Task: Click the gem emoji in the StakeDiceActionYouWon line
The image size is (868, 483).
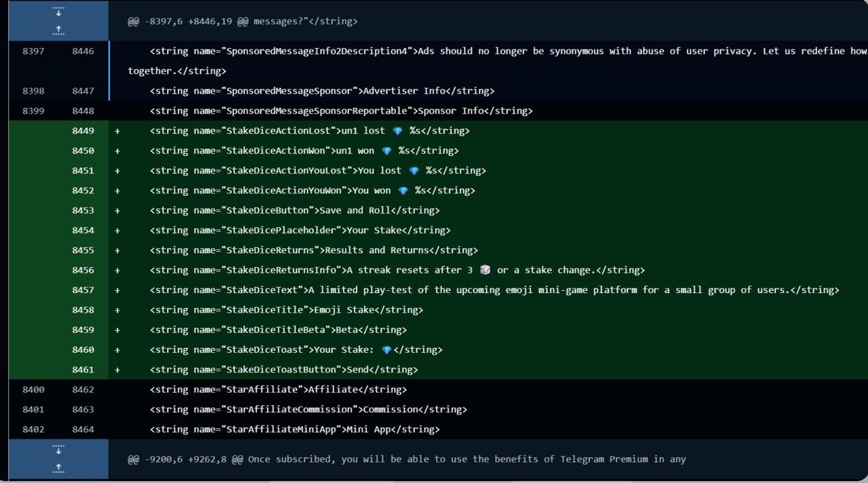Action: point(403,191)
